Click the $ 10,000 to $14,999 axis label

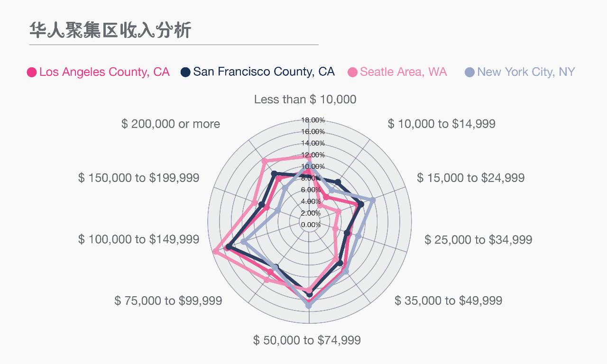point(441,124)
